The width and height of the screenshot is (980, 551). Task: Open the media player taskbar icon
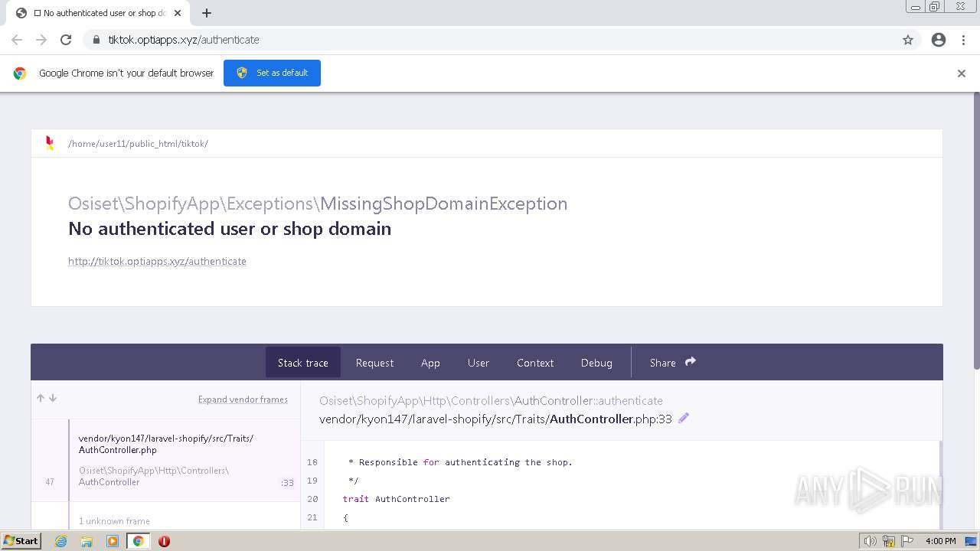(113, 541)
